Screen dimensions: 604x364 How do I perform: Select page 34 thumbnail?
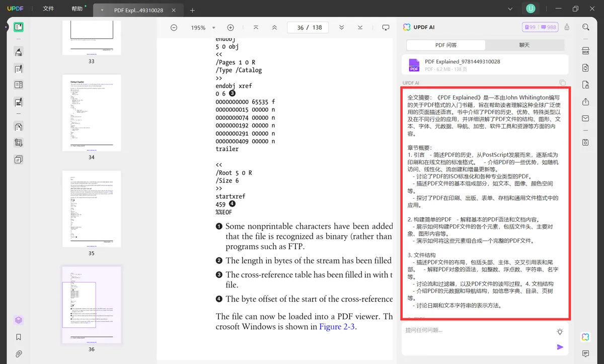(x=92, y=113)
